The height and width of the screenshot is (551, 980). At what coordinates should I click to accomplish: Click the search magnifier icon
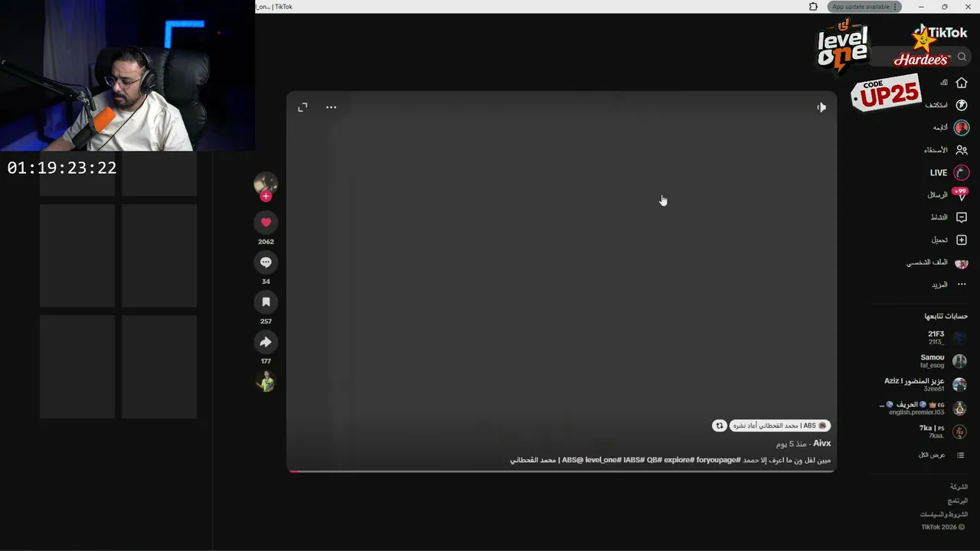962,57
